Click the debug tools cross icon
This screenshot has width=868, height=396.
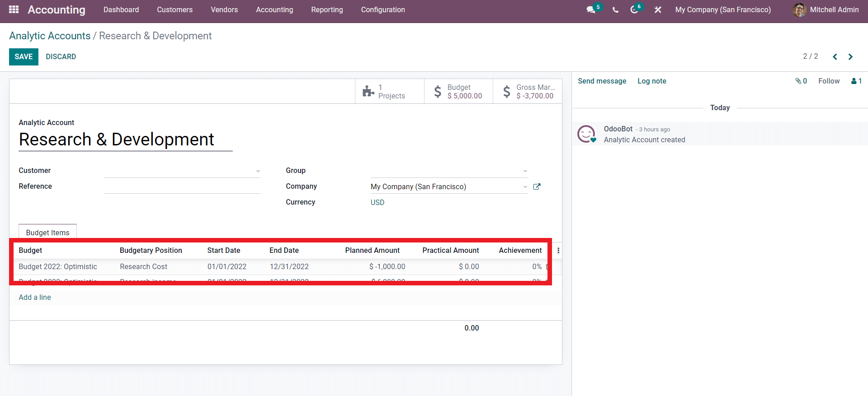658,9
